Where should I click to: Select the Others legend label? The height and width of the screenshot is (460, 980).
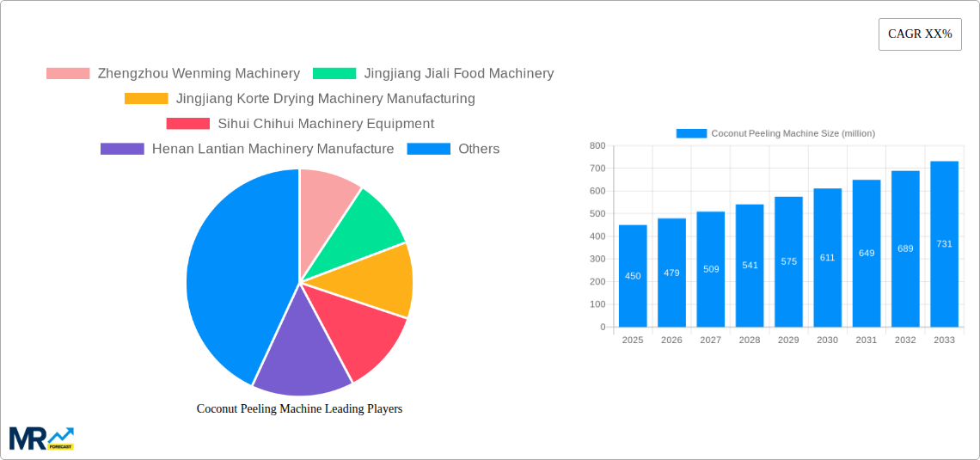pyautogui.click(x=479, y=149)
